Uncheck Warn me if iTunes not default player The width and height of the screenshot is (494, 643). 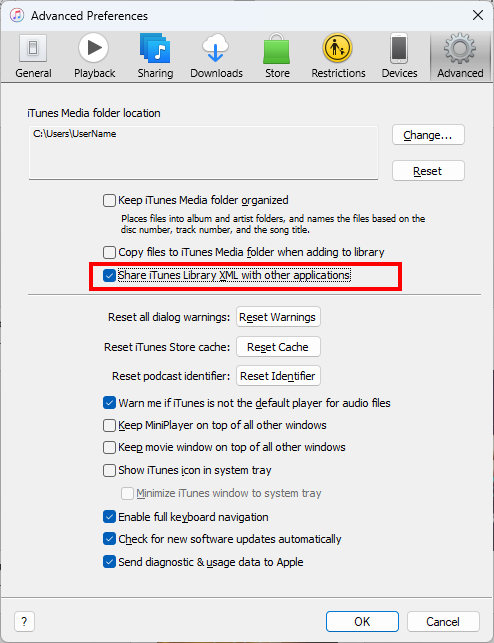[x=109, y=403]
